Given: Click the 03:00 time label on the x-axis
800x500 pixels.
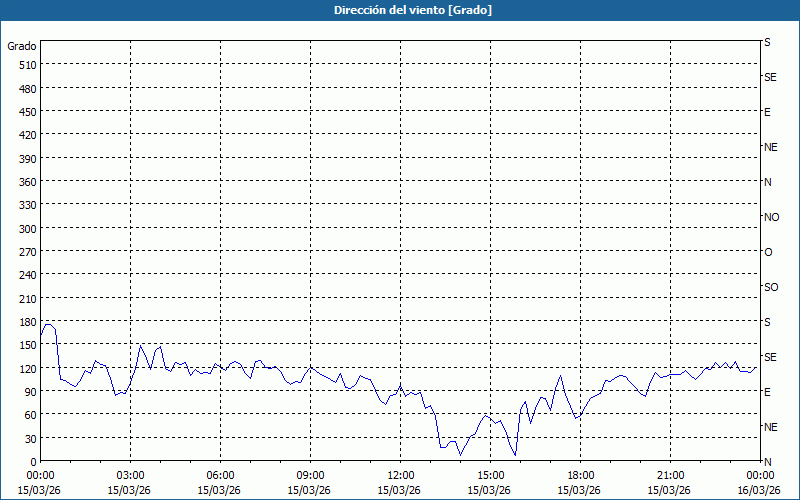Looking at the screenshot, I should tap(130, 475).
